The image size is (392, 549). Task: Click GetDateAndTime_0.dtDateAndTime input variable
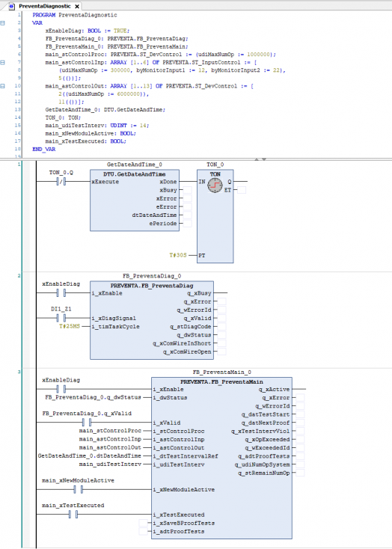point(89,456)
